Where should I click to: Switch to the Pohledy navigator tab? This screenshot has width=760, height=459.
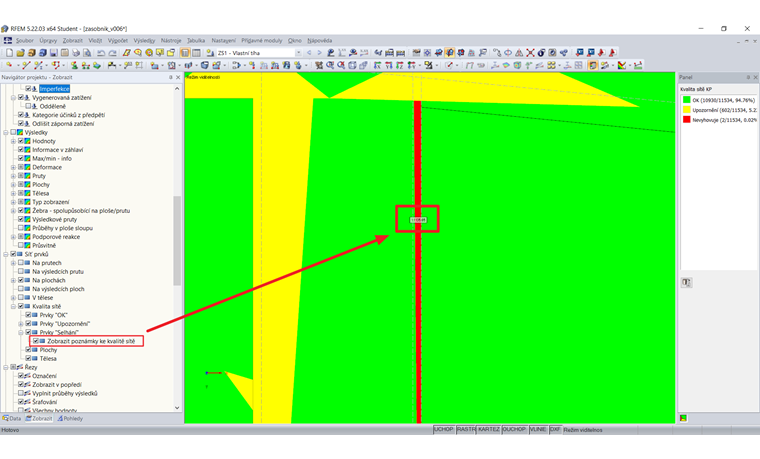[70, 418]
